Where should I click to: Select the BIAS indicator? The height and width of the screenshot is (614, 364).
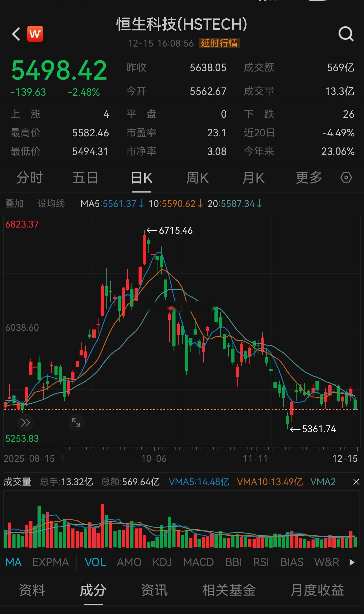coord(292,562)
